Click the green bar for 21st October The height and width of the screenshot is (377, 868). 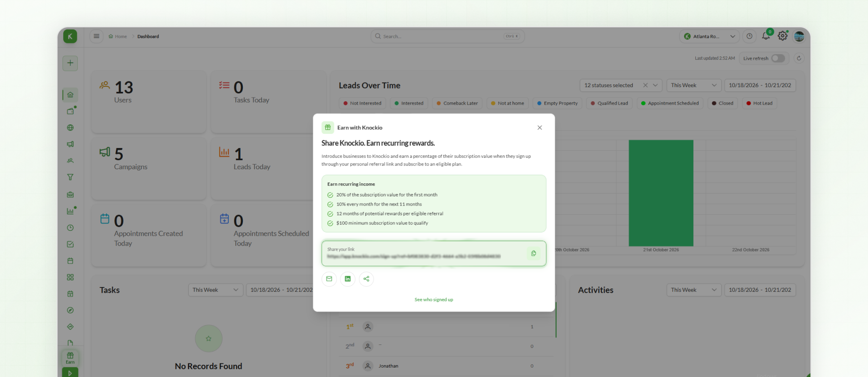click(x=661, y=193)
